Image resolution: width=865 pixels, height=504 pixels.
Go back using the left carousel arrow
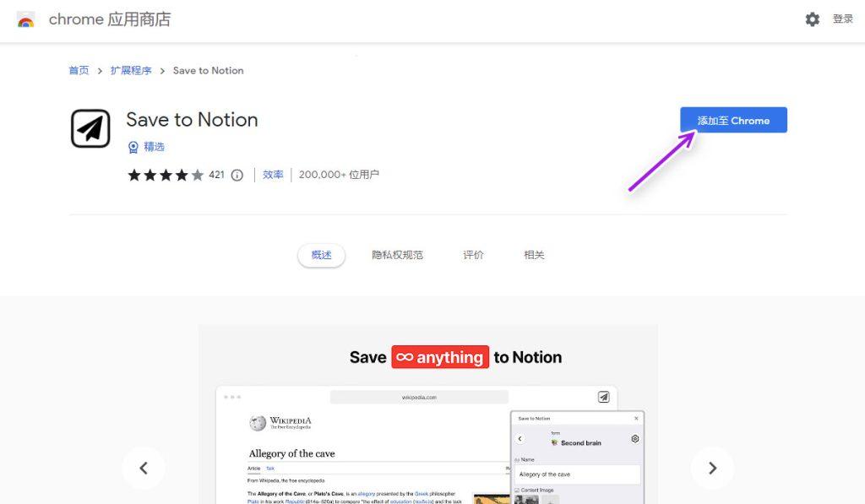click(x=144, y=467)
